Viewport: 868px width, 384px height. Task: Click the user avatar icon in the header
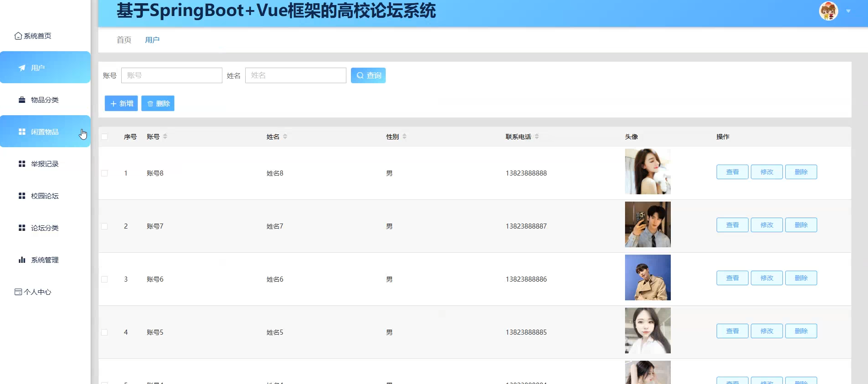click(x=828, y=11)
